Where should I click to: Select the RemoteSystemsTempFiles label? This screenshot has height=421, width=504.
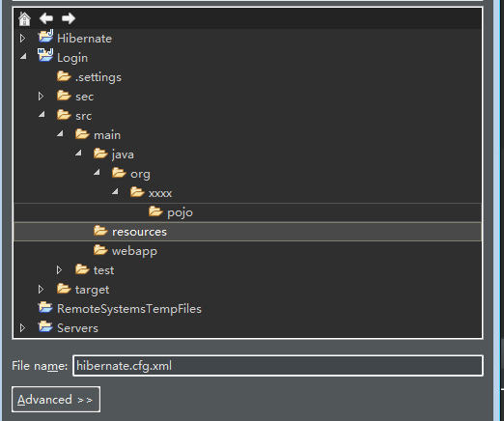click(x=129, y=309)
